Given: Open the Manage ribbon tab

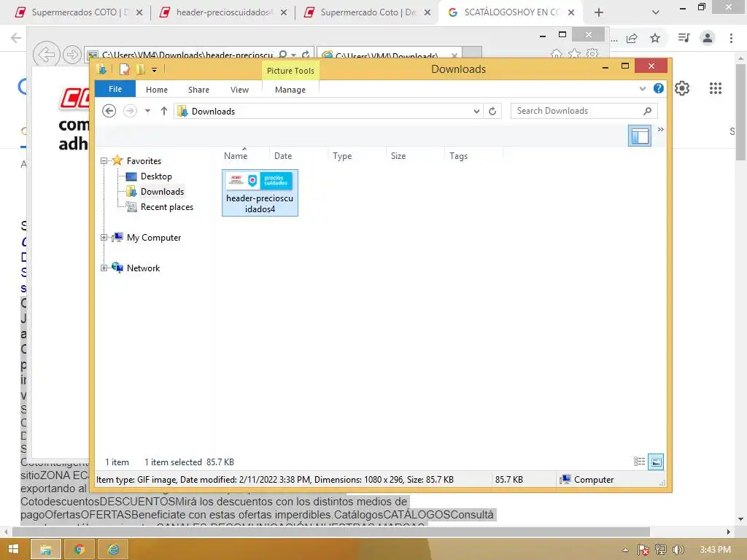Looking at the screenshot, I should click(290, 90).
